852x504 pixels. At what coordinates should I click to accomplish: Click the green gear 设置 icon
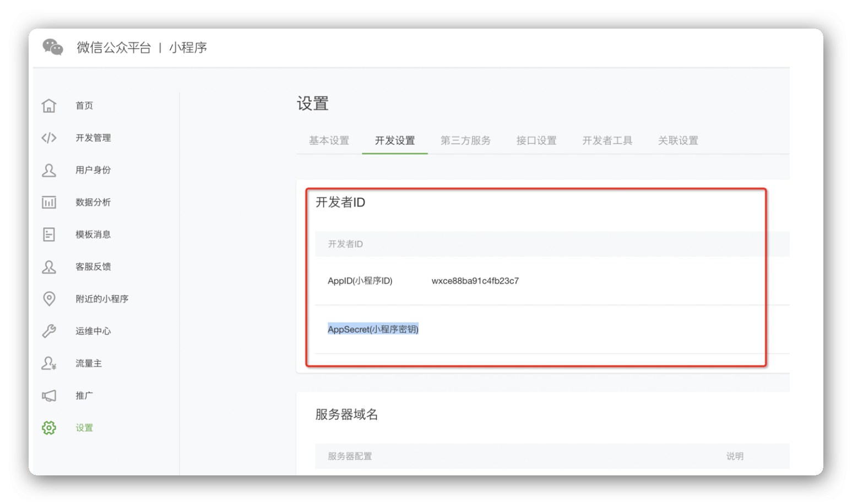[x=49, y=428]
